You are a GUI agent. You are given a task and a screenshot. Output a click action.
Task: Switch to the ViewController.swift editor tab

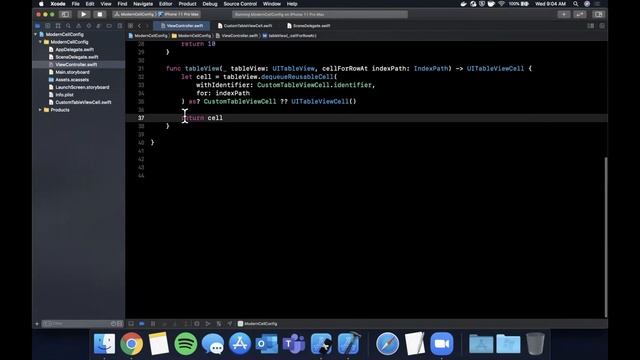[x=182, y=26]
